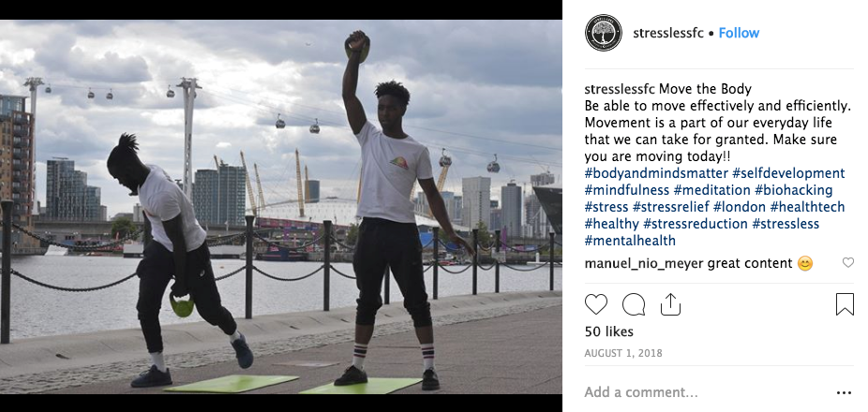Open the #stressrelief hashtag
This screenshot has height=412, width=868.
pyautogui.click(x=671, y=207)
